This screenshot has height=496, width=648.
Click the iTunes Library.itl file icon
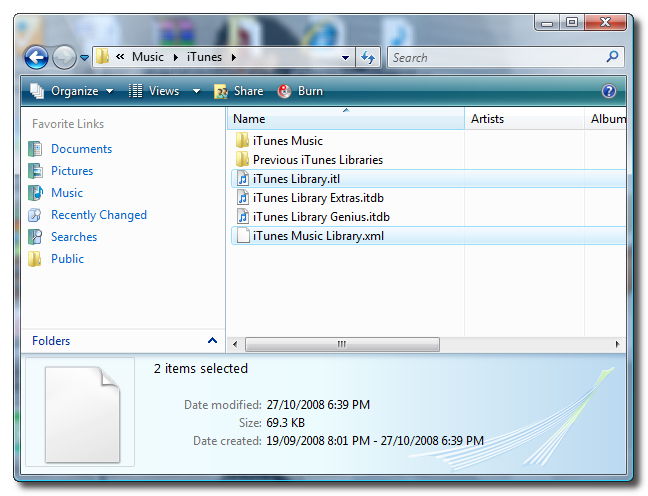pos(241,179)
